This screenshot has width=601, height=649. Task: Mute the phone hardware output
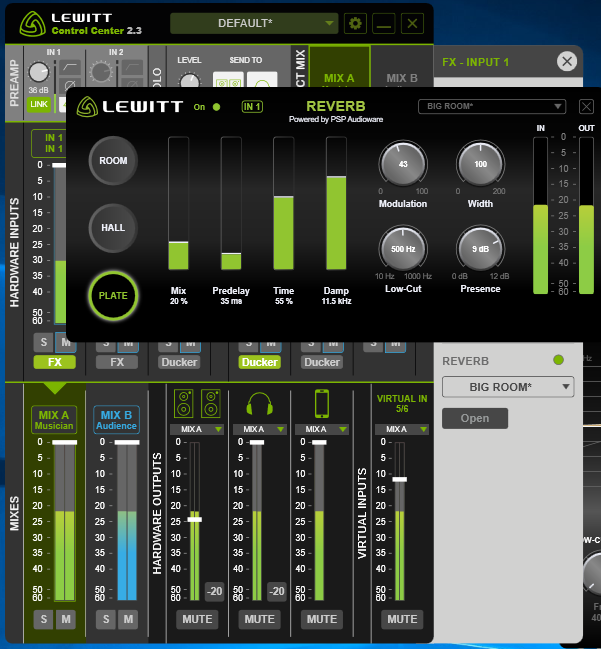(x=322, y=619)
